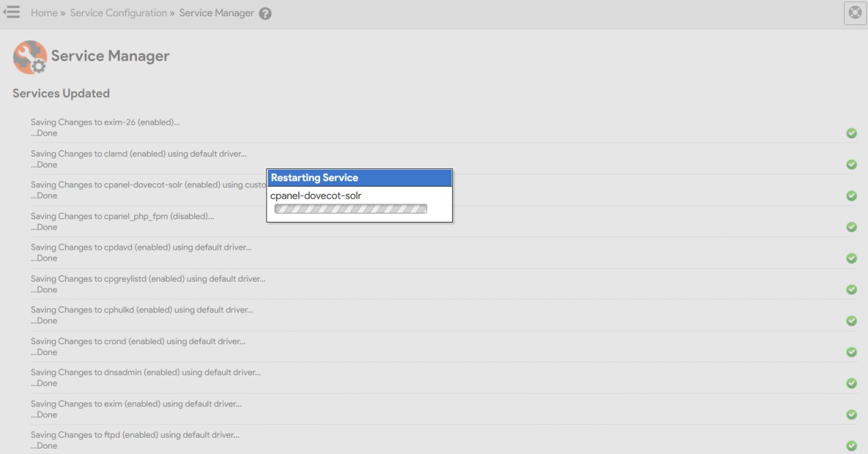Click checkmark for cpanel_php_fpm row

[x=852, y=227]
